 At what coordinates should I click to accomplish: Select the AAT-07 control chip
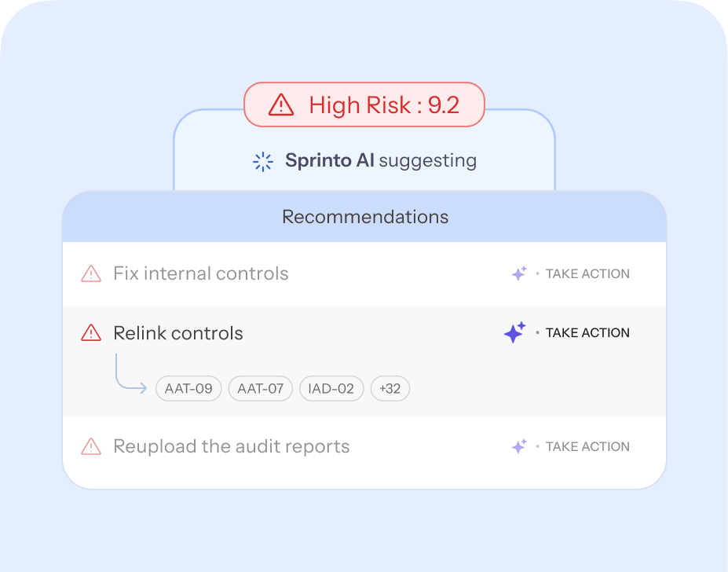[x=260, y=388]
